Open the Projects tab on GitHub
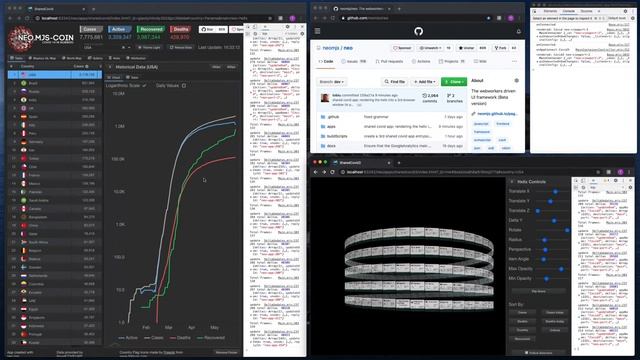Viewport: 640px width, 360px height. point(451,61)
